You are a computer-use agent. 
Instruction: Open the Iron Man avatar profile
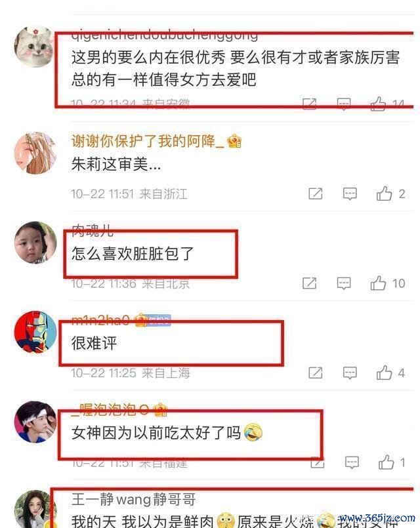click(35, 332)
